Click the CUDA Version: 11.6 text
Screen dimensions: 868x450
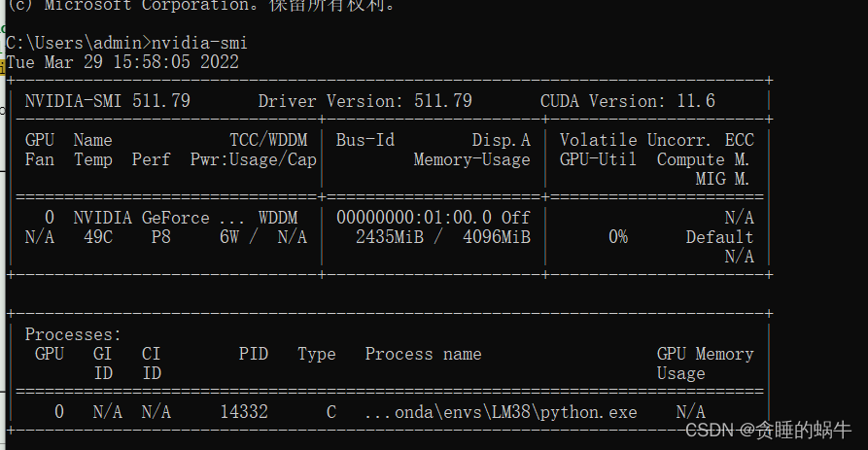(627, 101)
